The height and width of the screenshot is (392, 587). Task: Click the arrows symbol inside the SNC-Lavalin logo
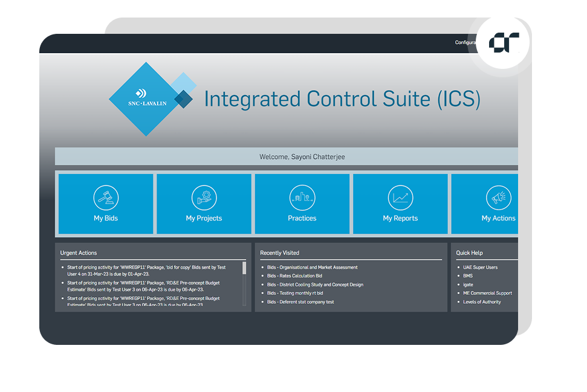(x=140, y=92)
